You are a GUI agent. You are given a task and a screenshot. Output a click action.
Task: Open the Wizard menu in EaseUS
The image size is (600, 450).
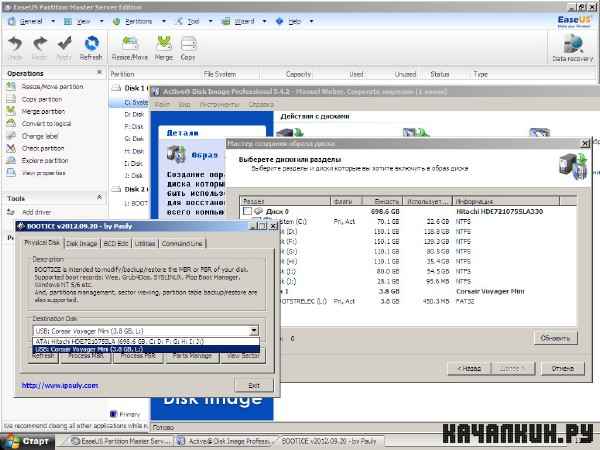tap(244, 21)
